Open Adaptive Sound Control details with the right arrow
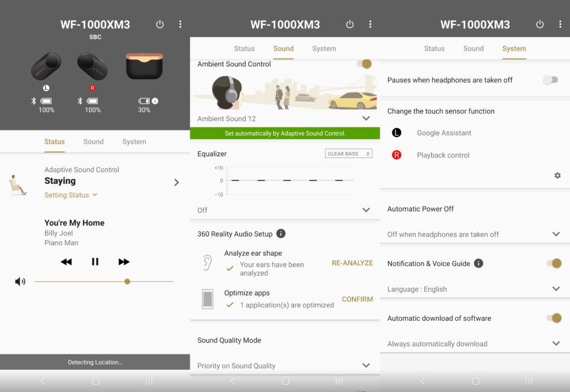This screenshot has height=392, width=570. 176,182
